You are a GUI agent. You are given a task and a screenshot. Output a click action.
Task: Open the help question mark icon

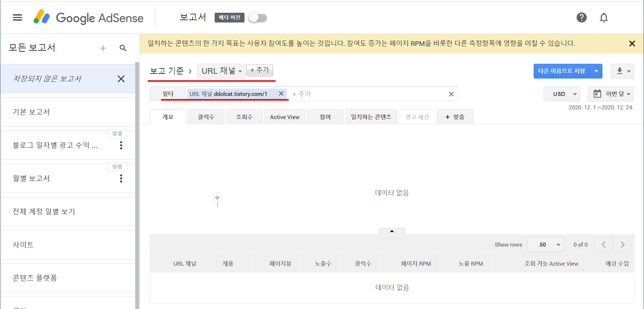[581, 17]
